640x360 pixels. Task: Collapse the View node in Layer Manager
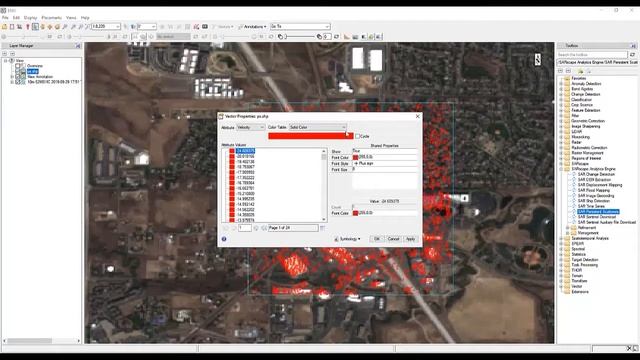[x=6, y=60]
